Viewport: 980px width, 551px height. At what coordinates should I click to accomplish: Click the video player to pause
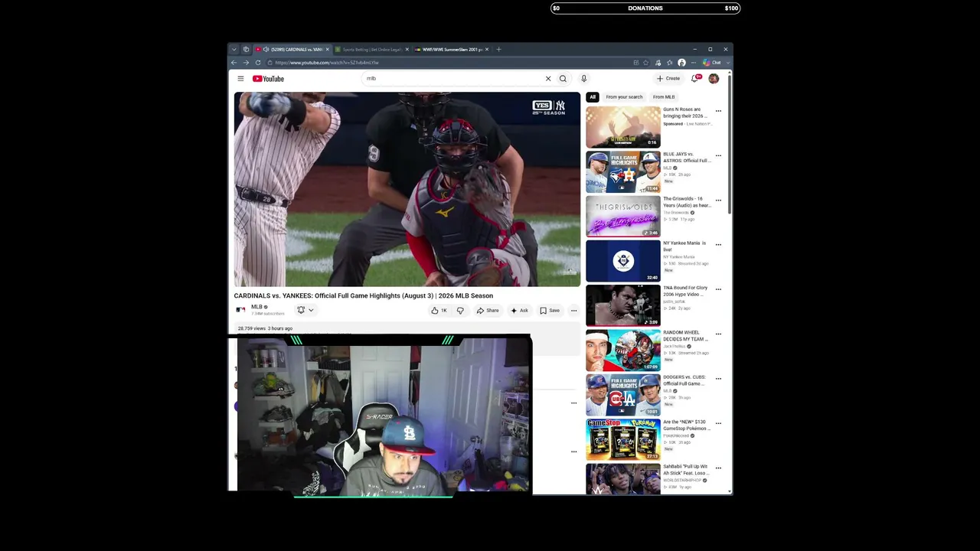point(407,189)
